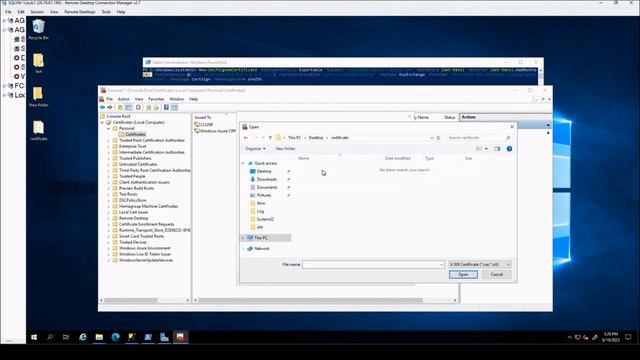Screen dimensions: 640x360
Task: Click Open button in dialog
Action: pos(463,275)
